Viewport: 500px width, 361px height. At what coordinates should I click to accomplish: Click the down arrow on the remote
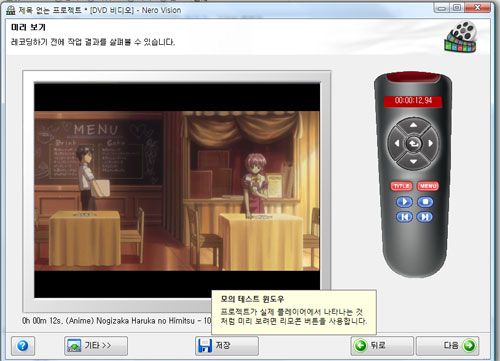point(413,162)
